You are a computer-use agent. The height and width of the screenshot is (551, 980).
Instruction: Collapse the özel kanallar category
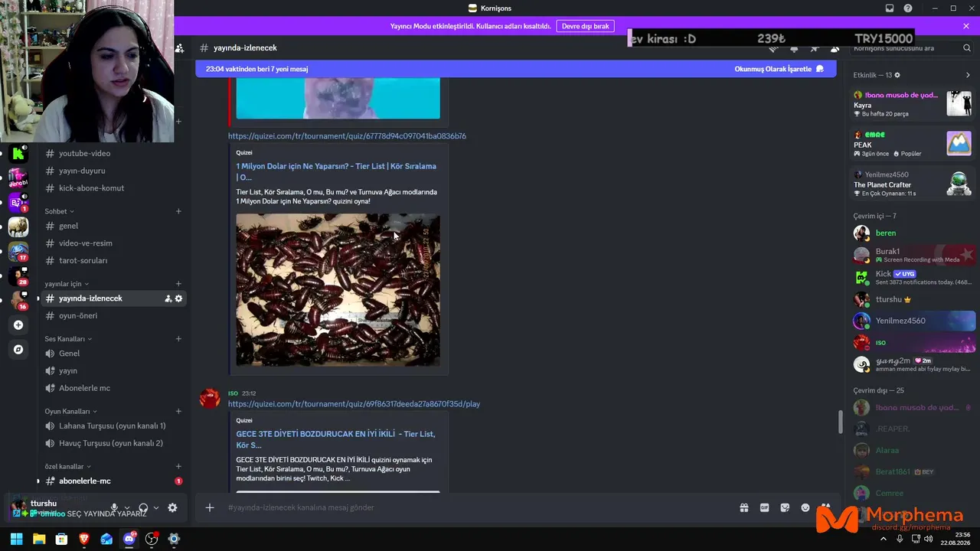[68, 466]
